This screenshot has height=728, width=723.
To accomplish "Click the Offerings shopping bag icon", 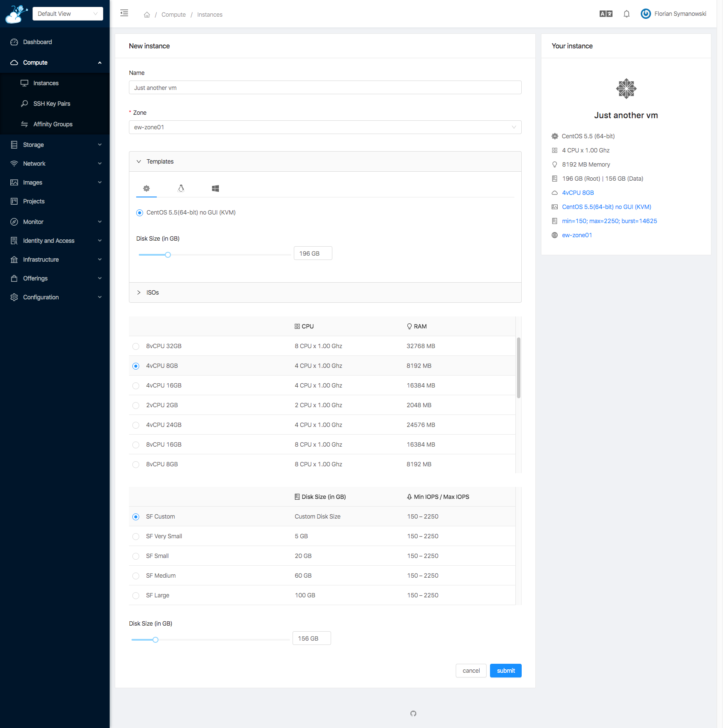I will tap(14, 278).
